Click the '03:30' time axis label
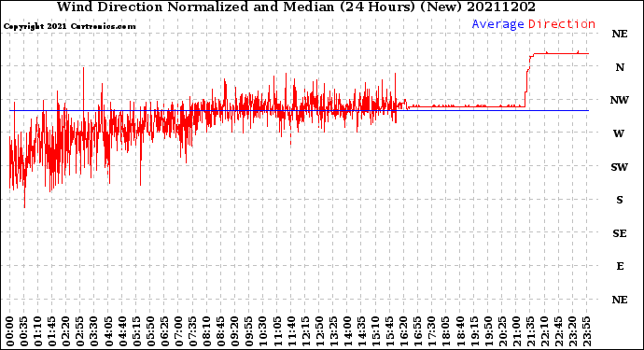The height and width of the screenshot is (350, 644). coord(94,331)
